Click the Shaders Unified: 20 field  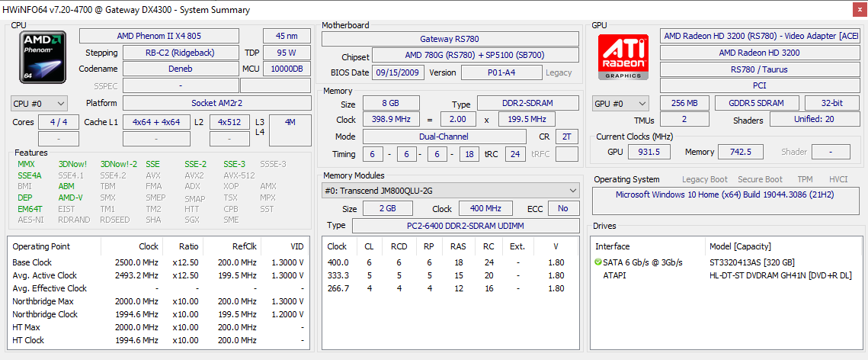[x=815, y=120]
